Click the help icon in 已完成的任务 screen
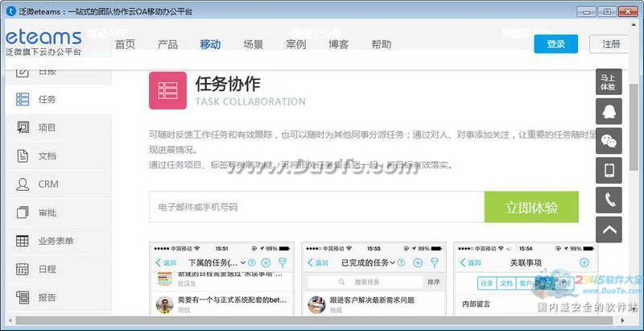Viewport: 644px width, 331px height. tap(401, 263)
